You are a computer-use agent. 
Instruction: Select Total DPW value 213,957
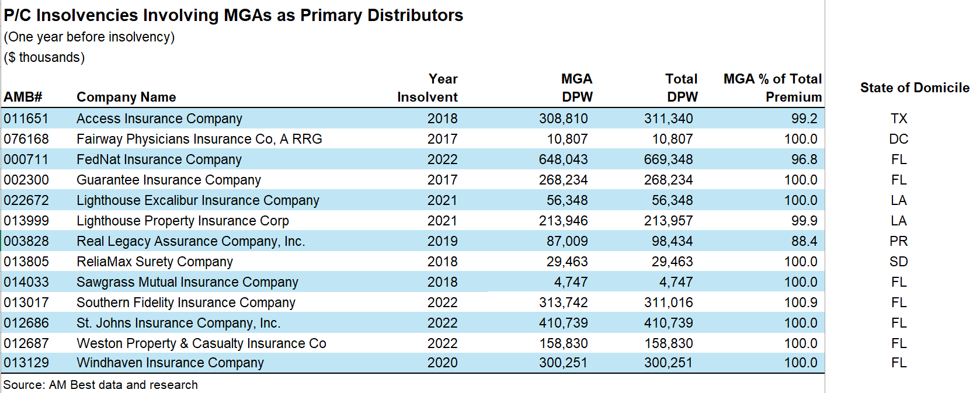tap(668, 221)
